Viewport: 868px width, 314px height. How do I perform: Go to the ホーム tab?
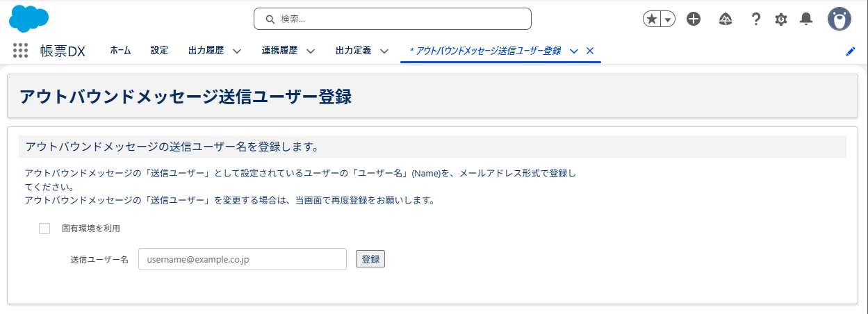point(120,51)
